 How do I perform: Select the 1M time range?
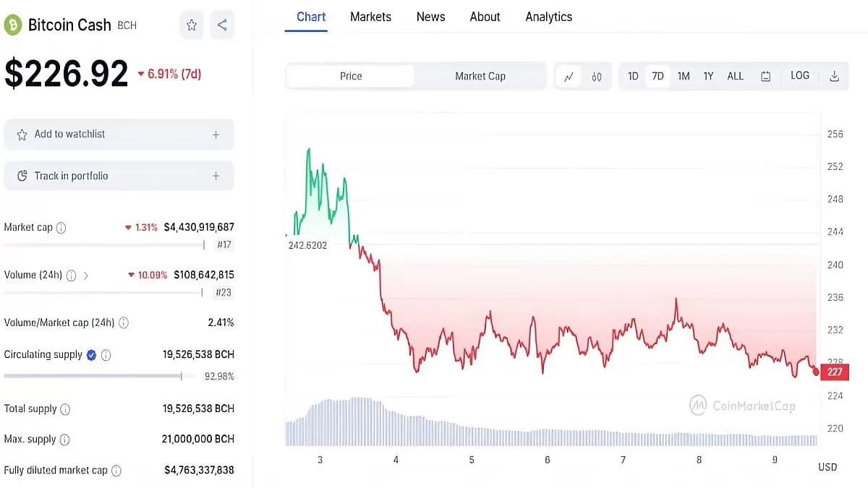click(x=684, y=75)
